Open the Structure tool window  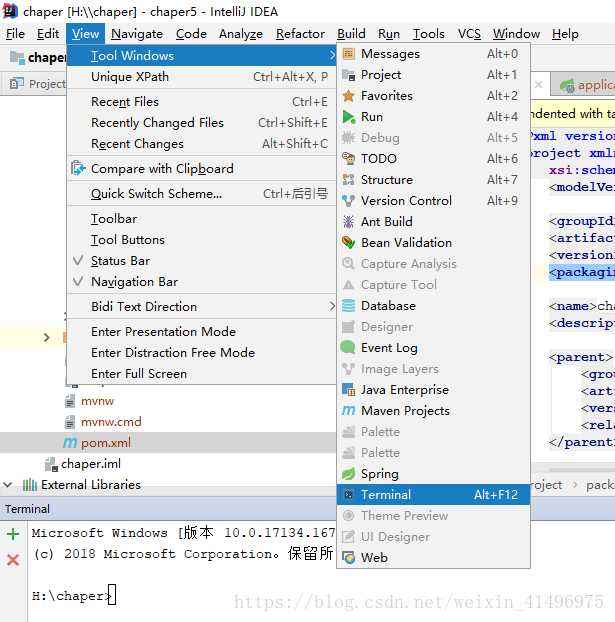pyautogui.click(x=433, y=180)
